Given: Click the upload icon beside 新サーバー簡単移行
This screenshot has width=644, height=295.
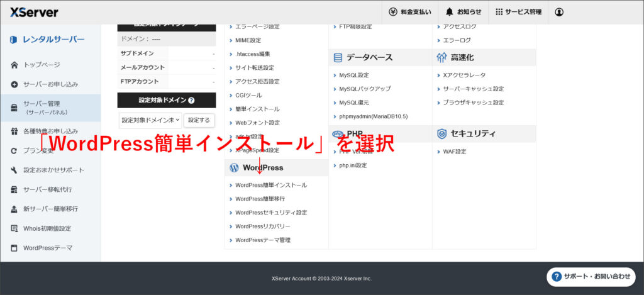Looking at the screenshot, I should click(x=14, y=209).
